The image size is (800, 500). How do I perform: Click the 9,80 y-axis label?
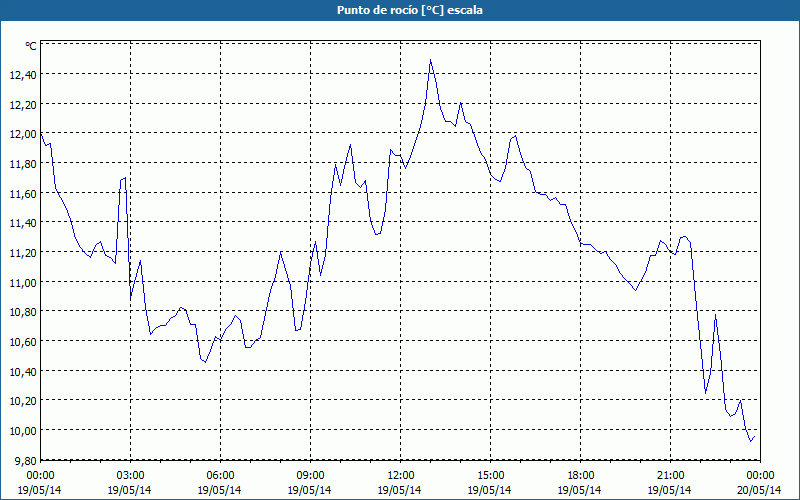coord(26,460)
